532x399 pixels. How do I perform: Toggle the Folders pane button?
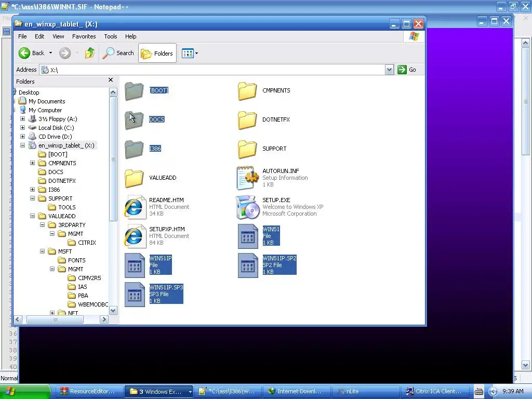coord(157,54)
